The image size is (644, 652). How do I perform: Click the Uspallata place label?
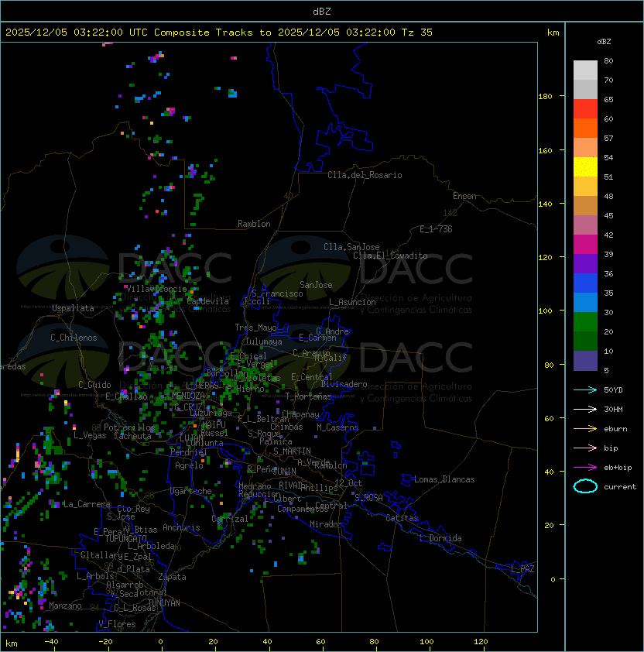click(73, 308)
